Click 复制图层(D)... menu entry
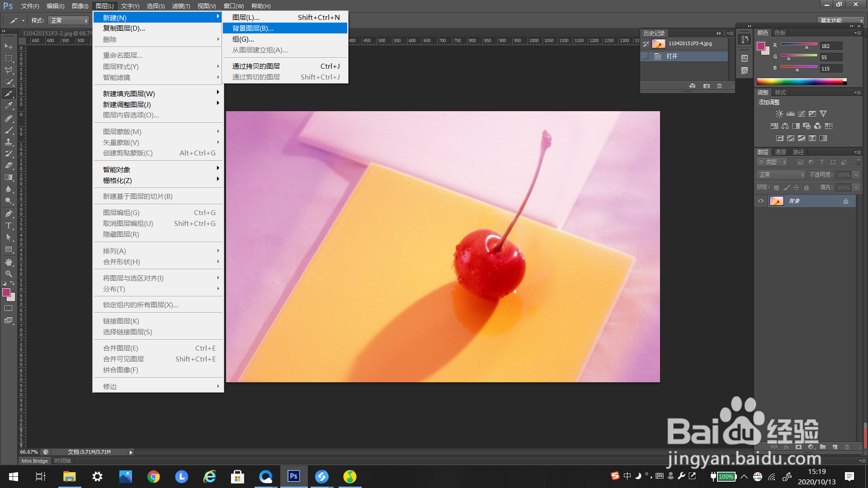This screenshot has width=868, height=488. [124, 28]
